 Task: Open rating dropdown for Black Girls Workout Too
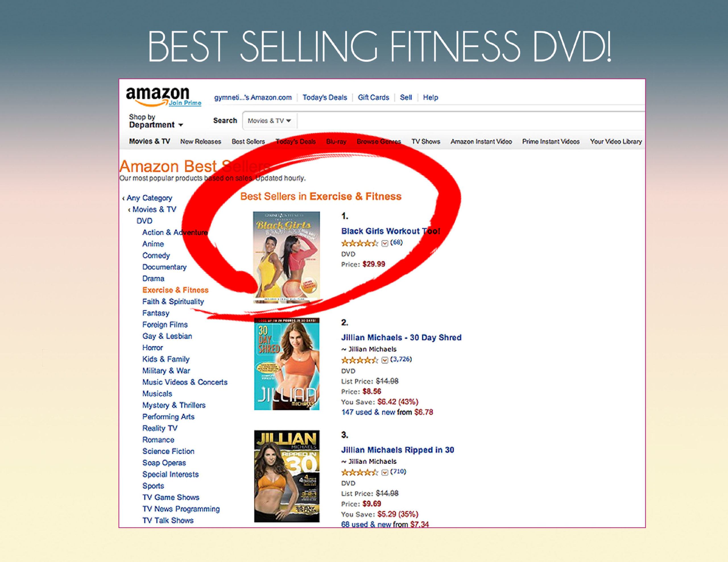[x=385, y=243]
